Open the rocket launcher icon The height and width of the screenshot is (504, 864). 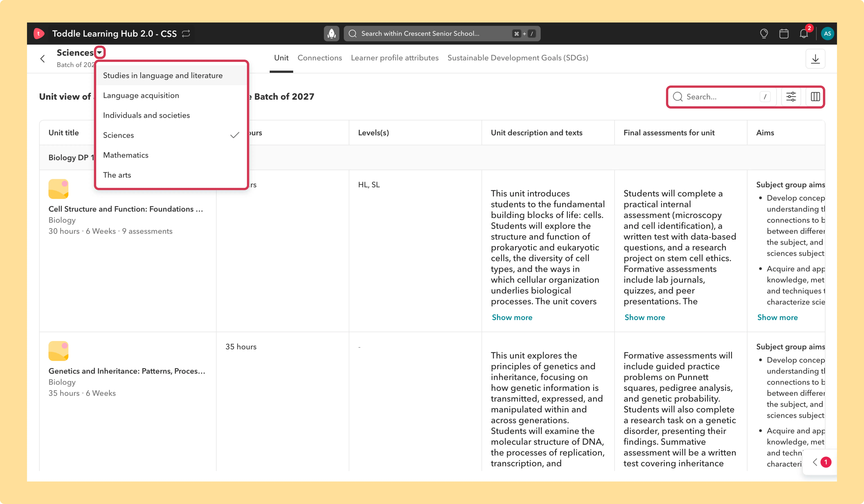pos(332,34)
